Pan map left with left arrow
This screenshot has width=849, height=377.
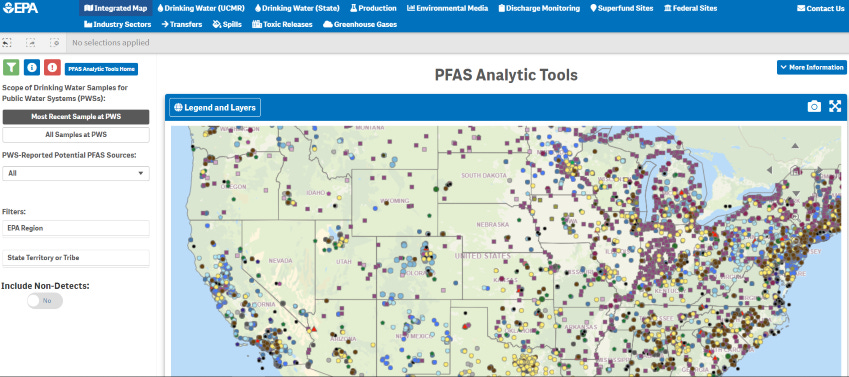click(x=769, y=170)
